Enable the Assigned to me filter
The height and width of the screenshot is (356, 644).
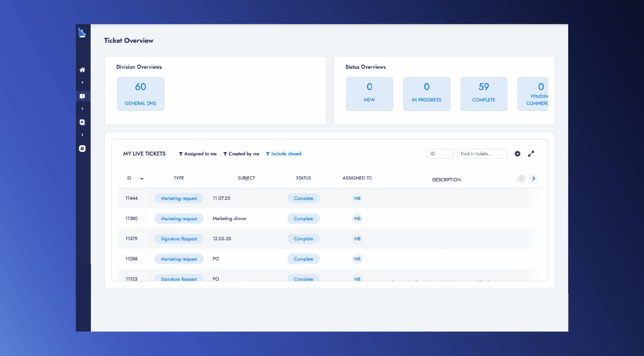[x=198, y=154]
